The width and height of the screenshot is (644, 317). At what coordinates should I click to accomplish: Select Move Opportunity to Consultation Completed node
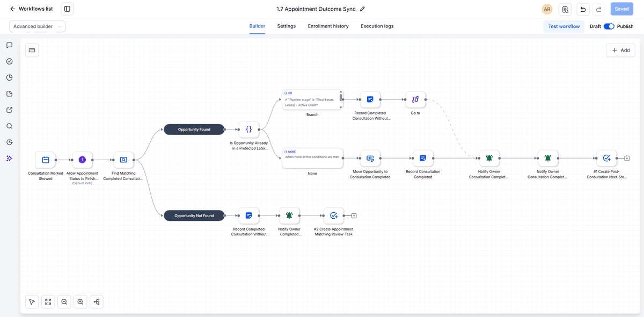[370, 158]
